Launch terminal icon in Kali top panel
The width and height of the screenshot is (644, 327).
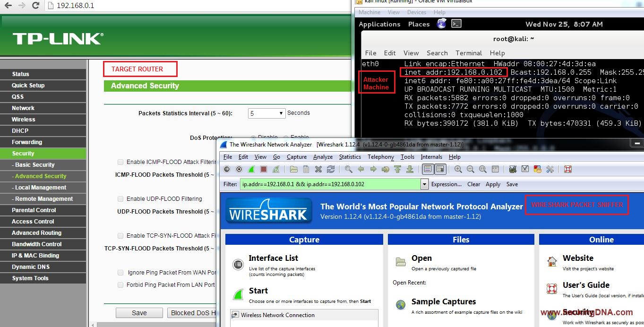click(456, 24)
